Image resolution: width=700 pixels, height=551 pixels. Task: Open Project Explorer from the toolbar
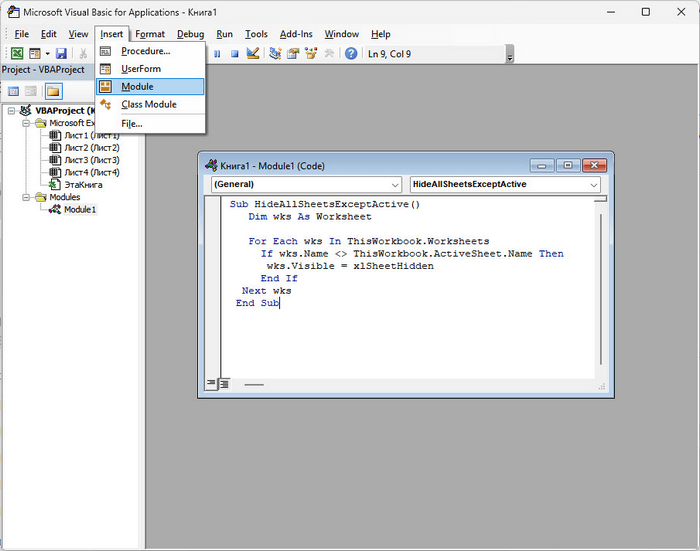tap(275, 53)
